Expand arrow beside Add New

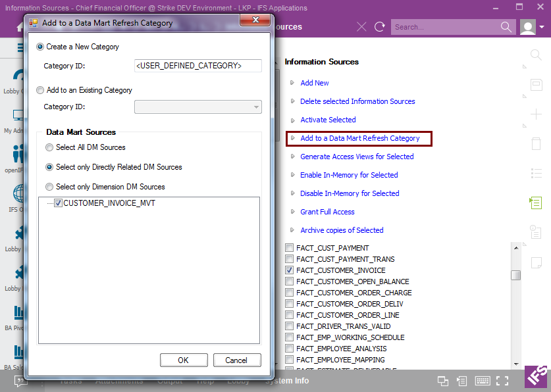pos(292,83)
